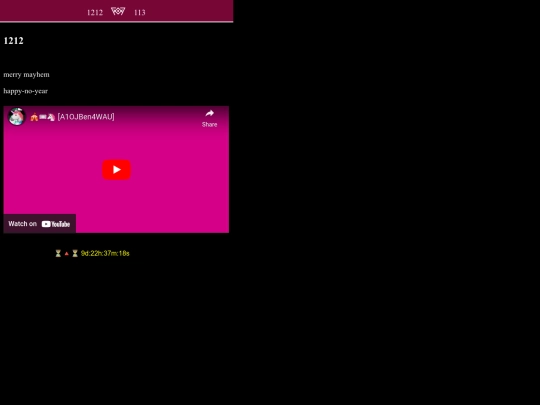540x405 pixels.
Task: Click the countdown timer 9d:22h:37m:18s
Action: [105, 253]
